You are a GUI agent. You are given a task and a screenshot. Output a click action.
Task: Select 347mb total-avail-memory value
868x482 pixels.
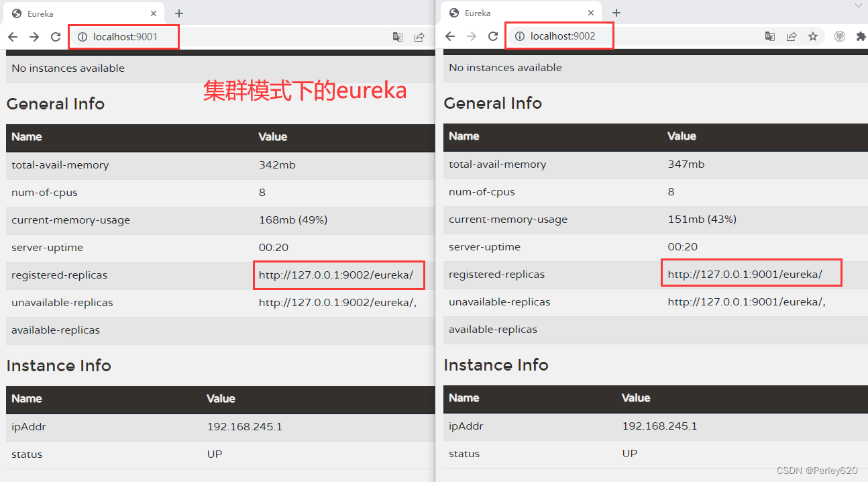pos(686,164)
